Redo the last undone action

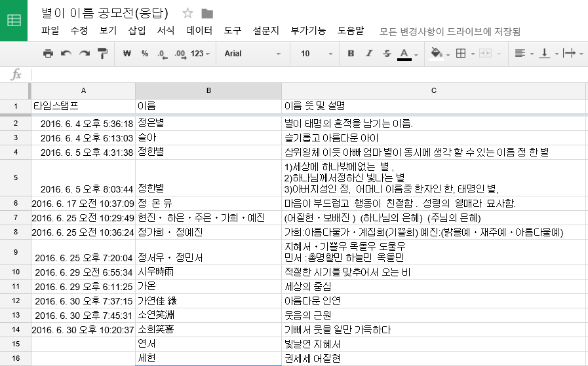click(84, 54)
